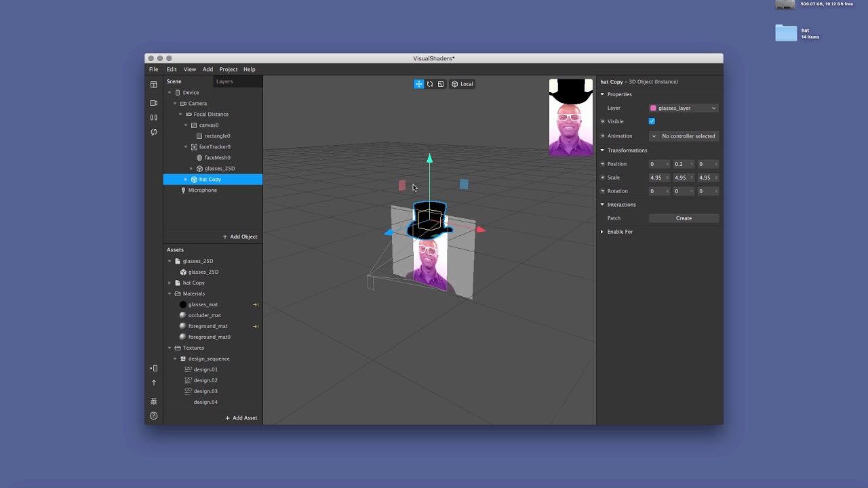Collapse the design_sequence texture

[175, 359]
